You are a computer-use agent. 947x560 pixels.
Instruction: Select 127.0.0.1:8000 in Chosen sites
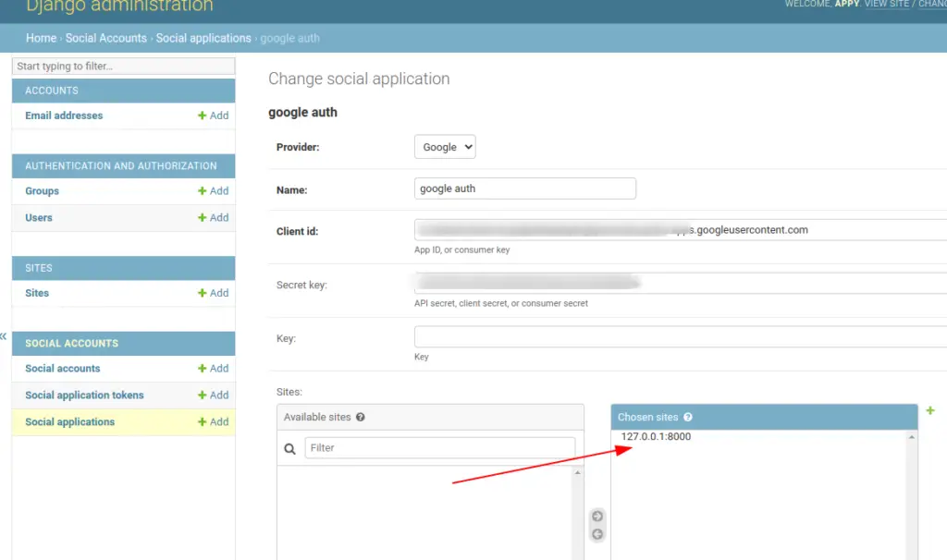(x=656, y=437)
